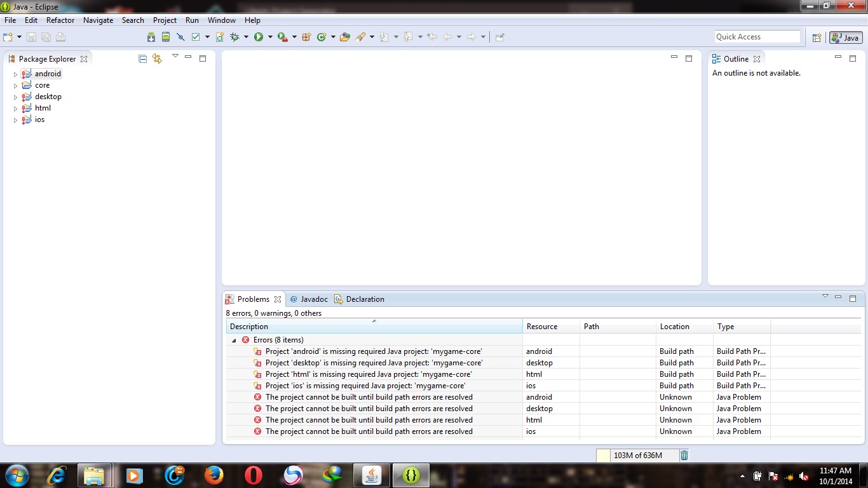Click the New Java Class icon
Image resolution: width=868 pixels, height=488 pixels.
(322, 37)
